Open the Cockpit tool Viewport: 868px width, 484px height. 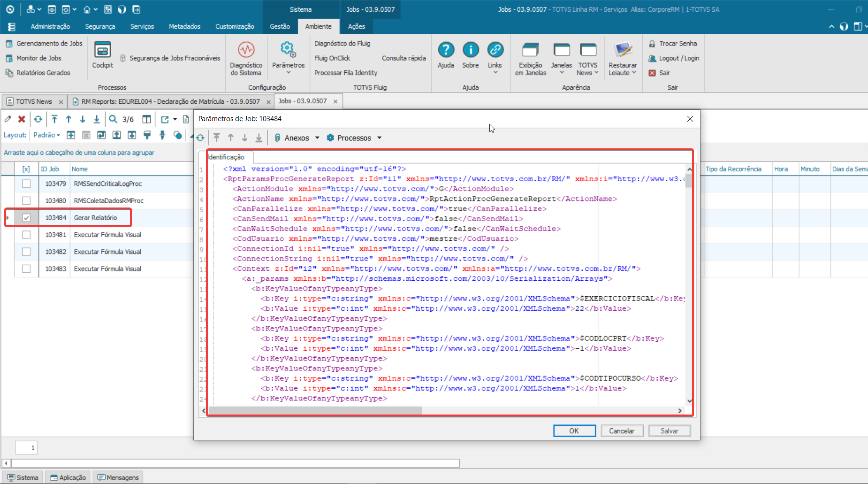tap(102, 55)
